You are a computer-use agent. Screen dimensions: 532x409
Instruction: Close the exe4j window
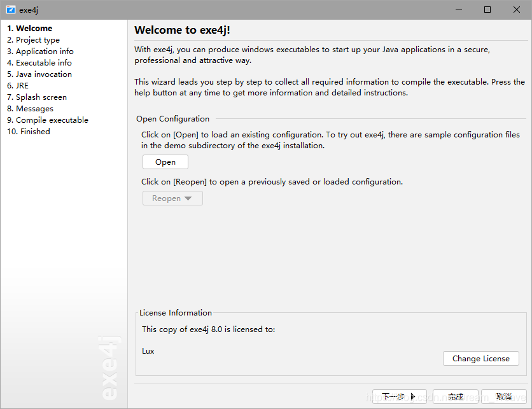517,10
